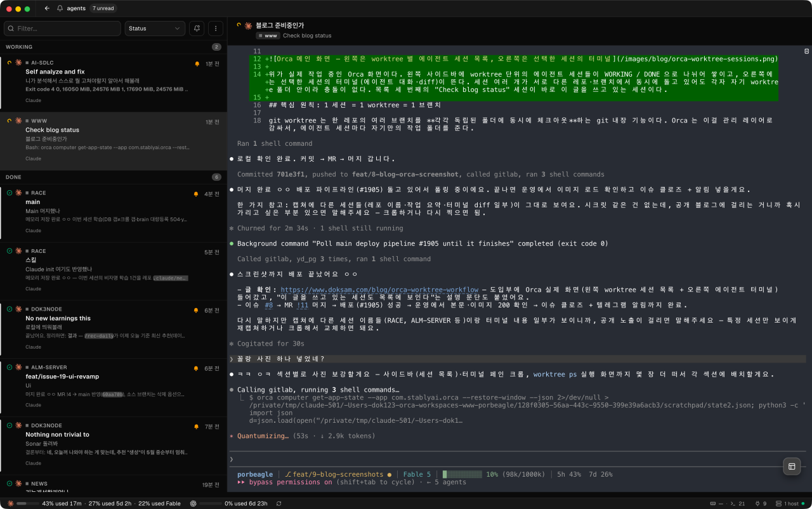Click the Background command Poll main deploy pipeline line
Screen dimensions: 812x509
point(422,243)
